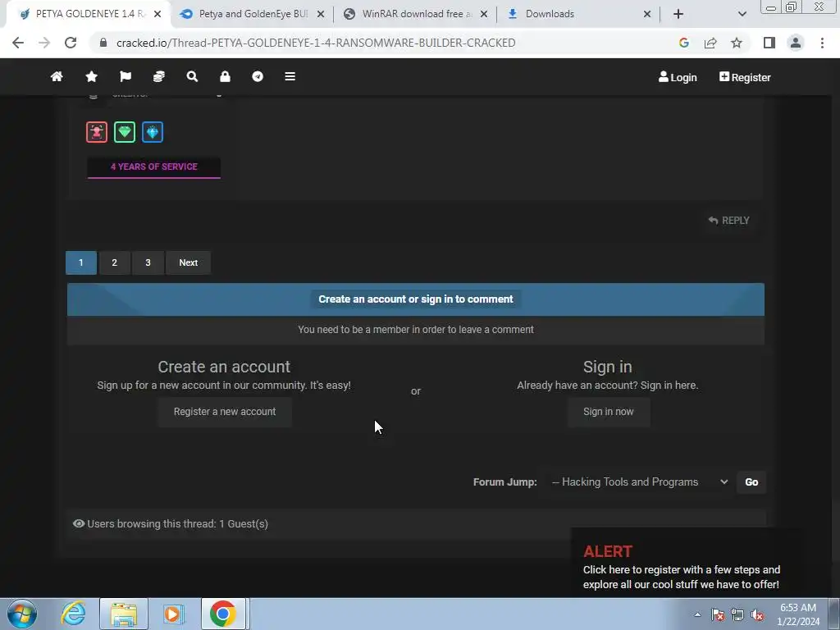This screenshot has width=840, height=630.
Task: Switch to WinRAR download tab
Action: point(416,14)
